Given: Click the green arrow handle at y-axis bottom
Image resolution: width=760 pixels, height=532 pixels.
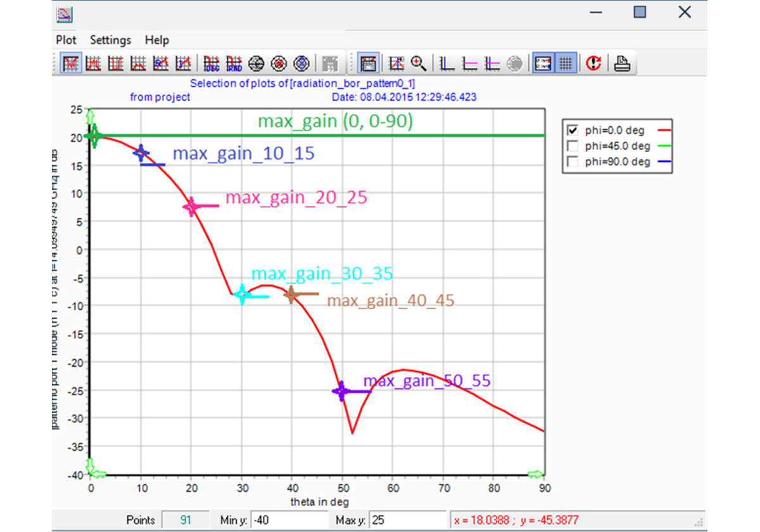Looking at the screenshot, I should click(90, 465).
